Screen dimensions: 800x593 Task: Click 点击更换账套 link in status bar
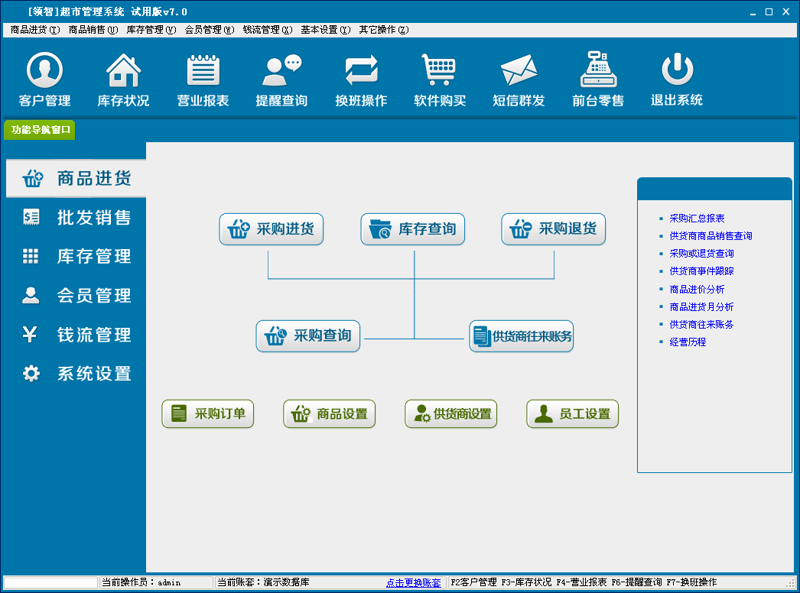[x=414, y=582]
